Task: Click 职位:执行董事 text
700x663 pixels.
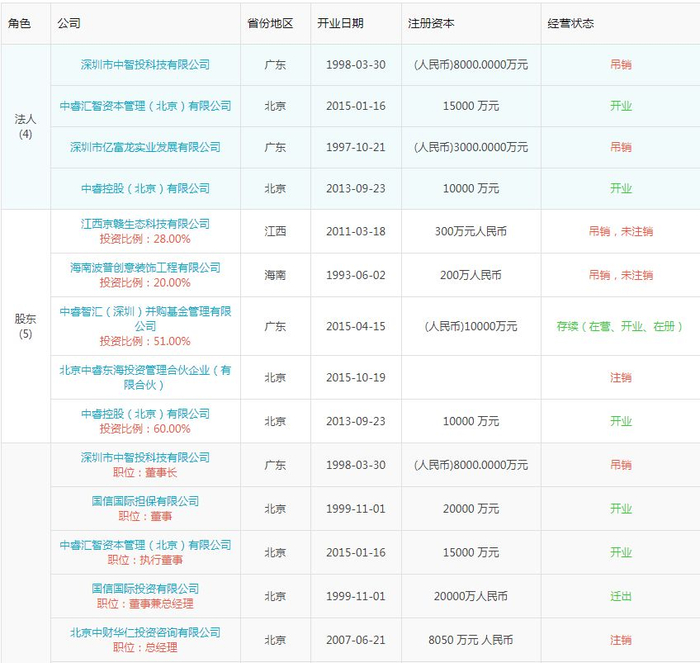Action: (145, 560)
